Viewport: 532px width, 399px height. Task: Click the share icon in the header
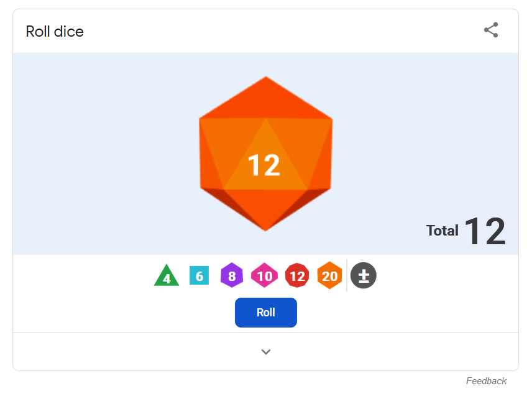pos(490,30)
